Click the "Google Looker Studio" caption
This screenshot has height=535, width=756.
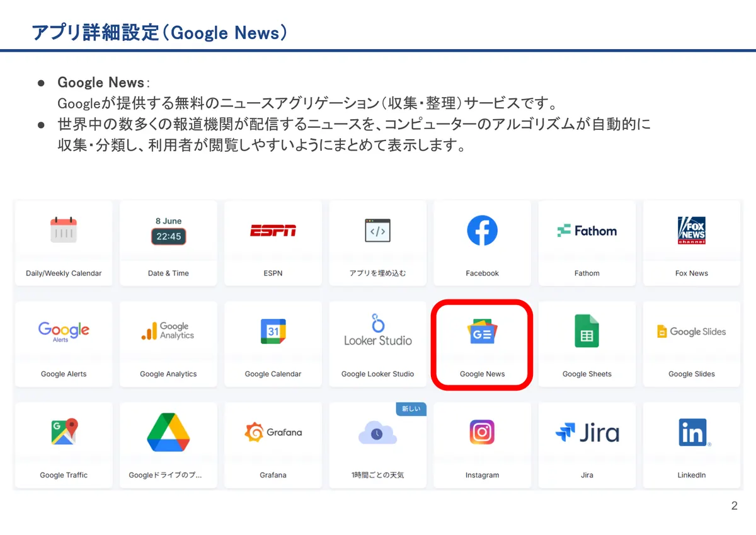(377, 374)
